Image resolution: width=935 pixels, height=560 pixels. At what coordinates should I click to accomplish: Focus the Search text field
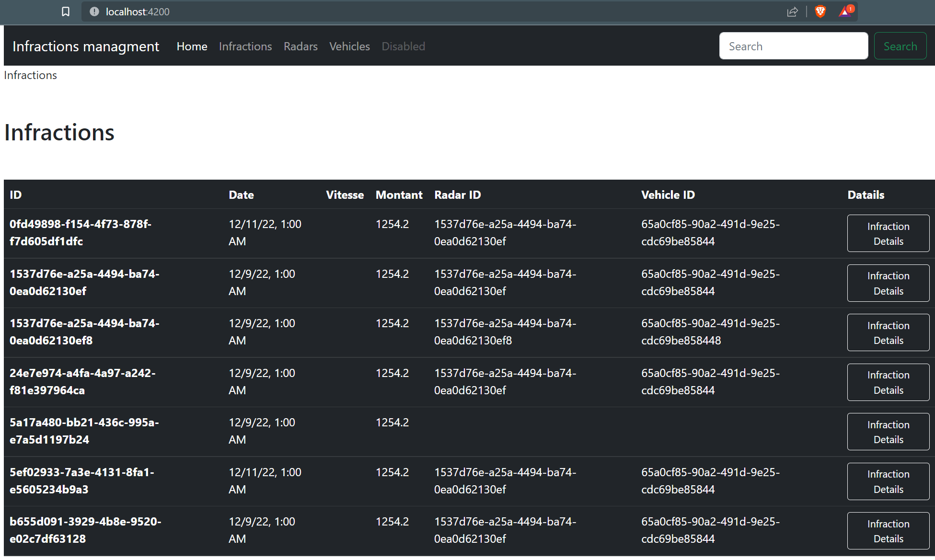(793, 46)
